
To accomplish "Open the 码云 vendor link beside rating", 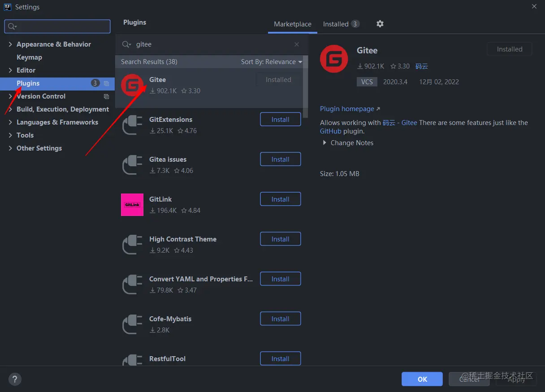I will click(x=422, y=66).
